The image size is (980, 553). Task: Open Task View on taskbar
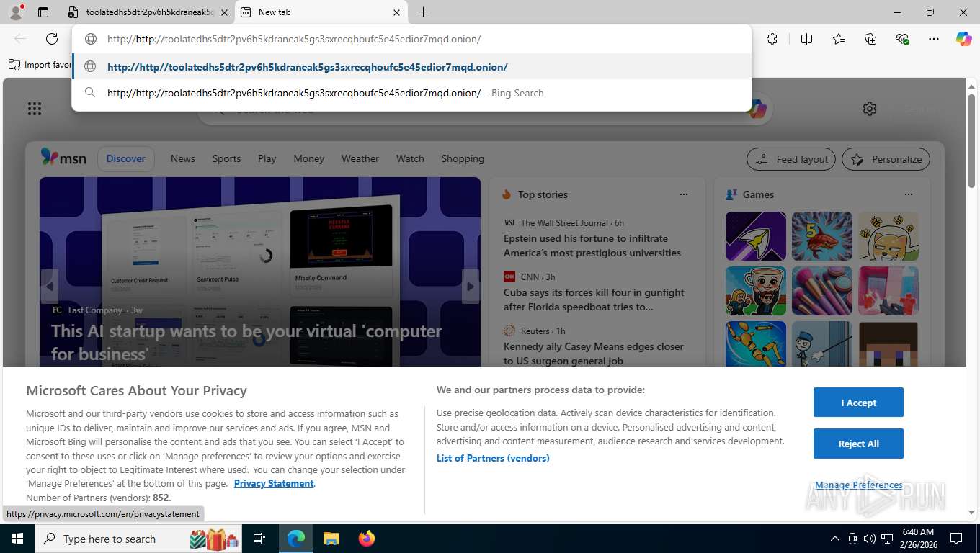pyautogui.click(x=259, y=539)
